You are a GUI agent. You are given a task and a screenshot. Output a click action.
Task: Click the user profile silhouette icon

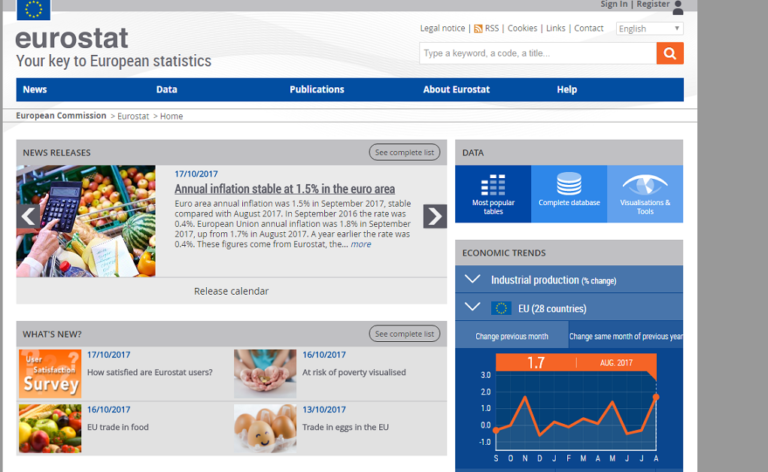[678, 7]
